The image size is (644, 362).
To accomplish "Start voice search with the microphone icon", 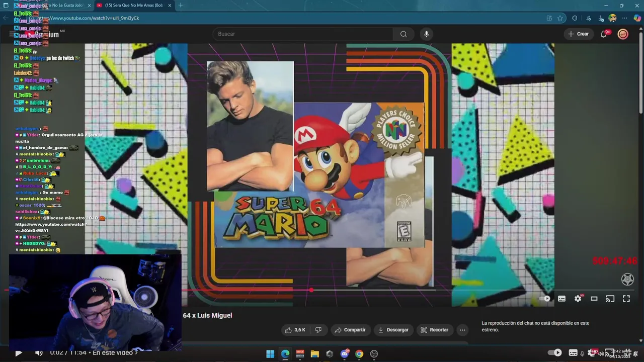I will [x=427, y=34].
